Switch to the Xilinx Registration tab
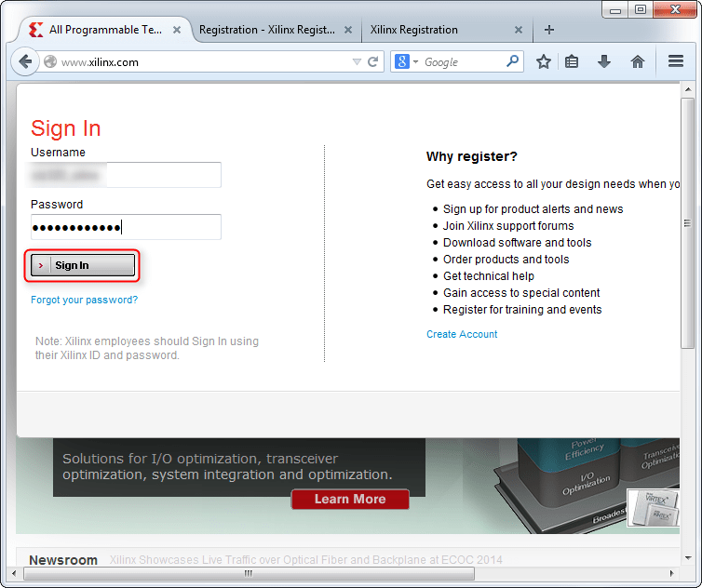This screenshot has height=588, width=702. click(x=414, y=30)
